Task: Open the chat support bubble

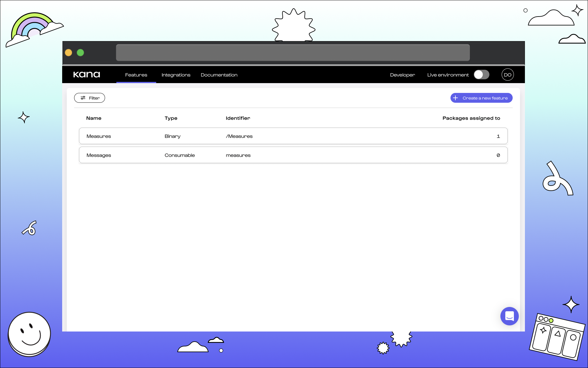Action: pyautogui.click(x=509, y=316)
